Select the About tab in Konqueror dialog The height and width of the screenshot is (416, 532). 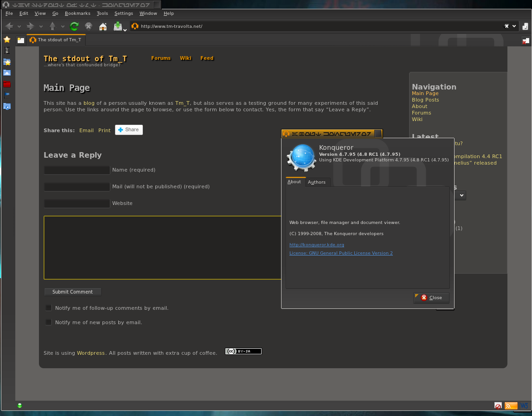pyautogui.click(x=294, y=182)
